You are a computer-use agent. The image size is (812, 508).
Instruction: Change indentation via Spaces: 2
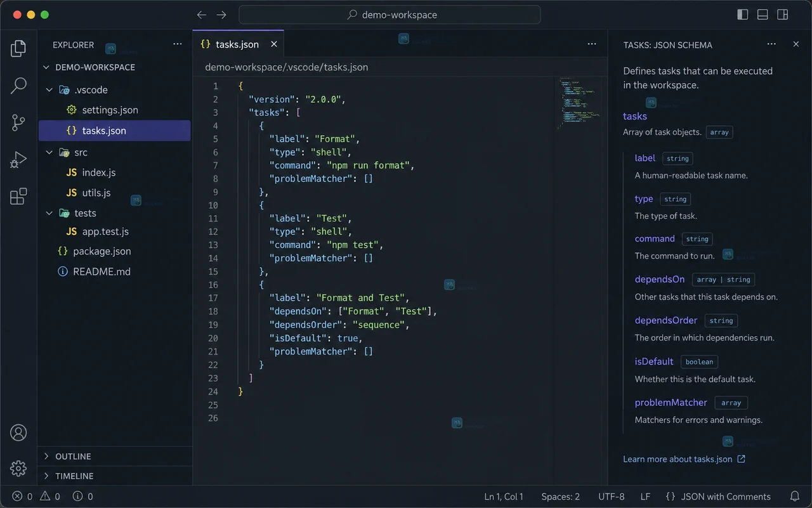561,497
